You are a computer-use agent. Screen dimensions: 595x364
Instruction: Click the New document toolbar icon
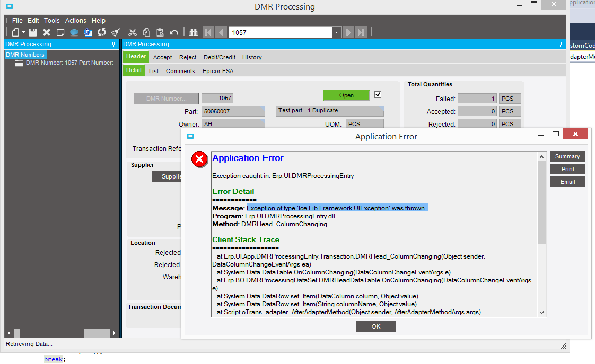[15, 33]
